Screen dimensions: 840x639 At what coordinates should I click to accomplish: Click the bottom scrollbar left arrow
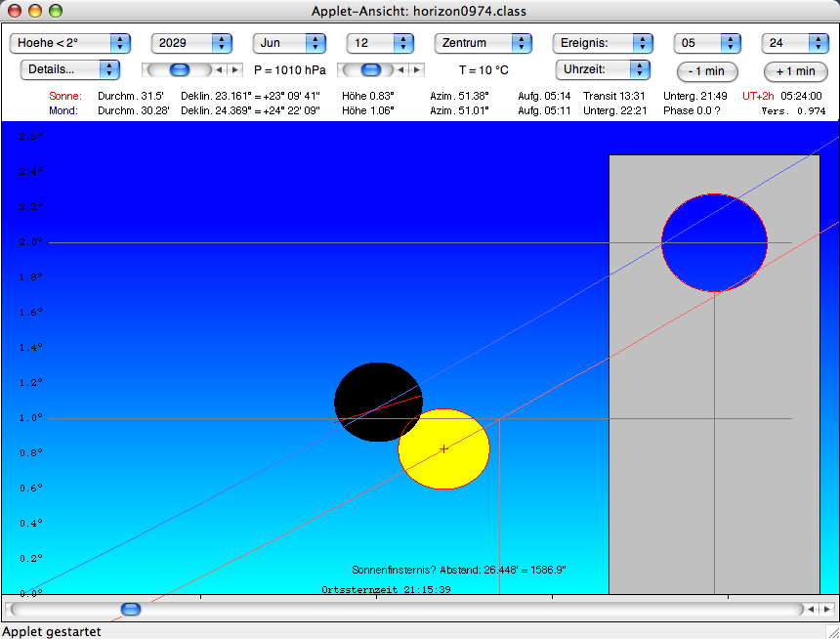[x=811, y=609]
